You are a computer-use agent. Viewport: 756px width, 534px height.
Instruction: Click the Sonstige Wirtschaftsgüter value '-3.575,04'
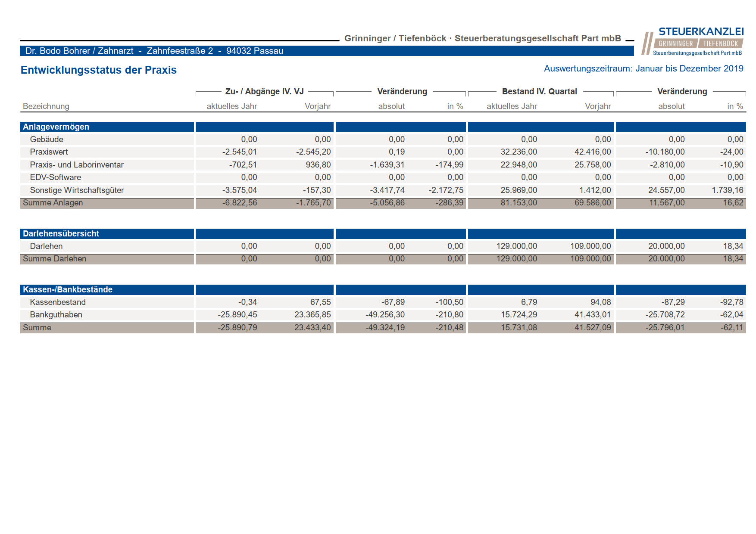point(240,190)
